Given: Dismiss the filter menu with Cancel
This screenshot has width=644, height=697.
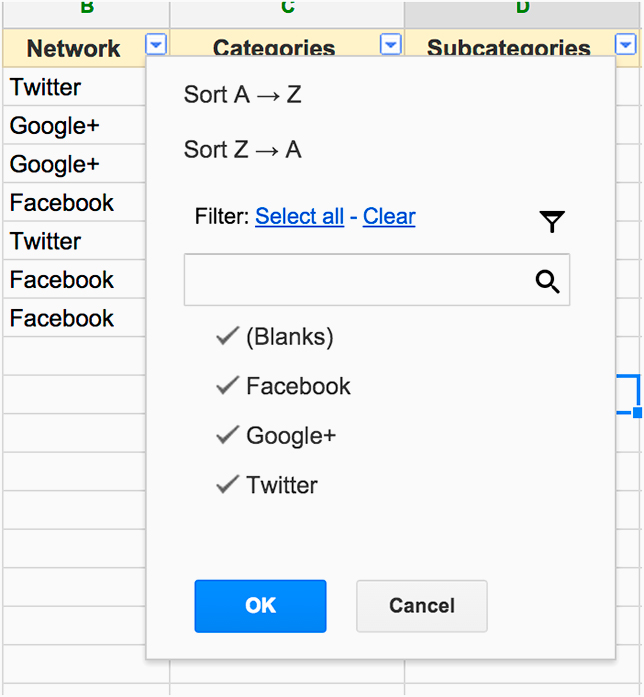Looking at the screenshot, I should pos(422,606).
